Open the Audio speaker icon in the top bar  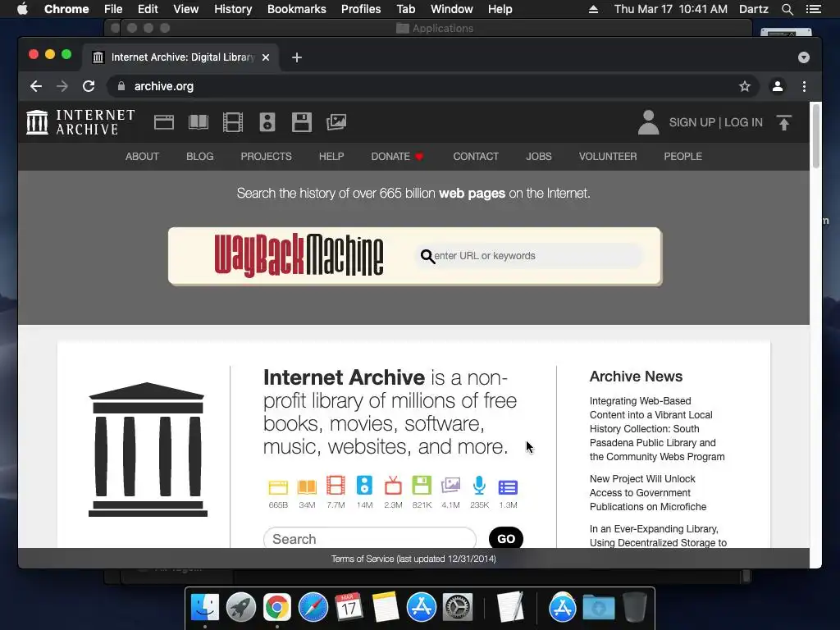point(267,122)
